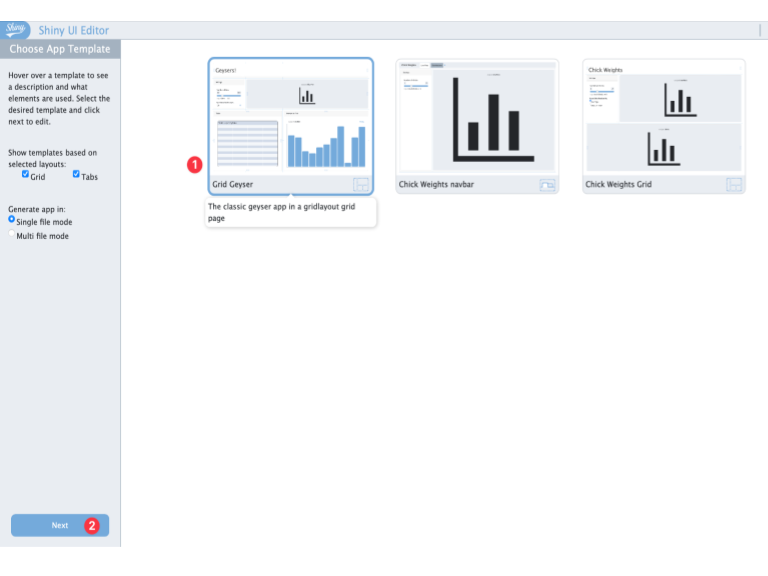The height and width of the screenshot is (576, 768).
Task: Click the Grid Geyser title label
Action: click(235, 185)
